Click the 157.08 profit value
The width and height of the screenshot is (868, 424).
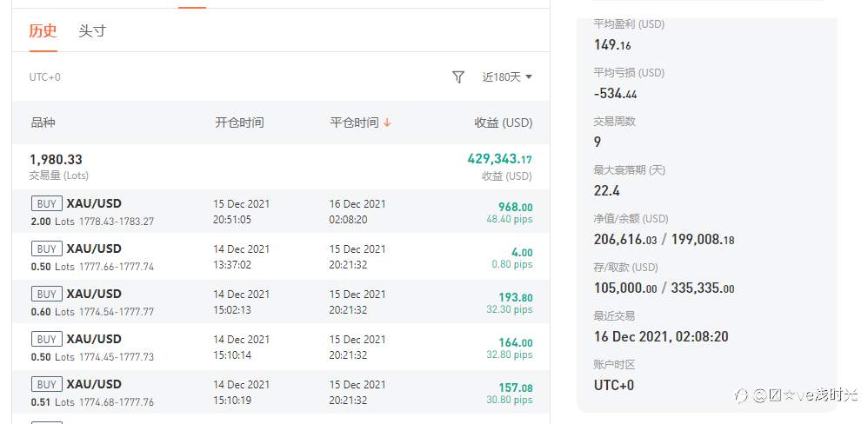pos(515,388)
